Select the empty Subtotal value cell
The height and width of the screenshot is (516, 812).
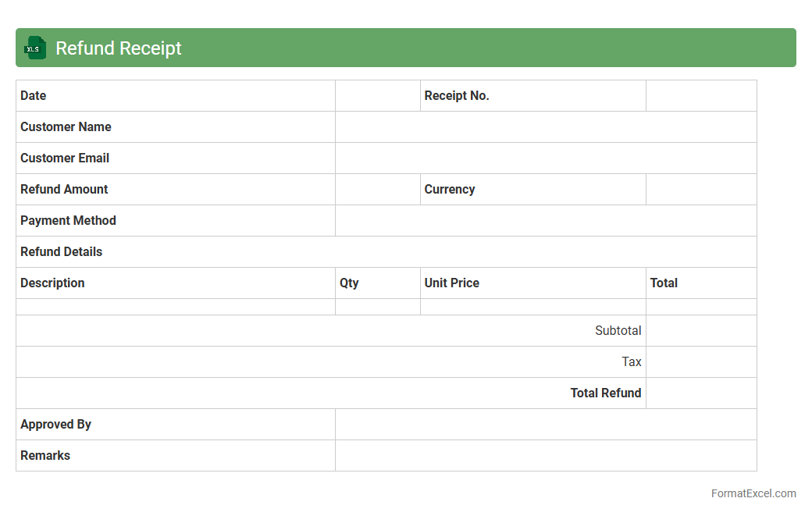coord(701,331)
